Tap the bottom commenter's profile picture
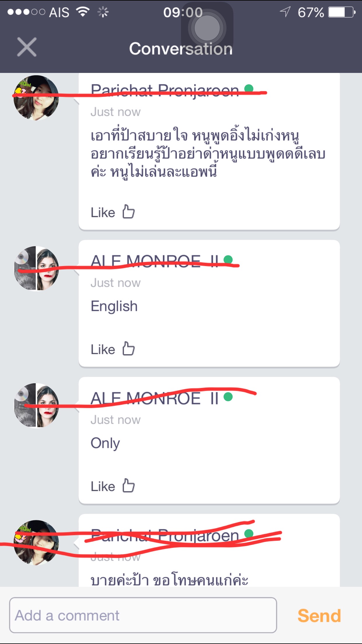This screenshot has height=644, width=362. point(36,543)
